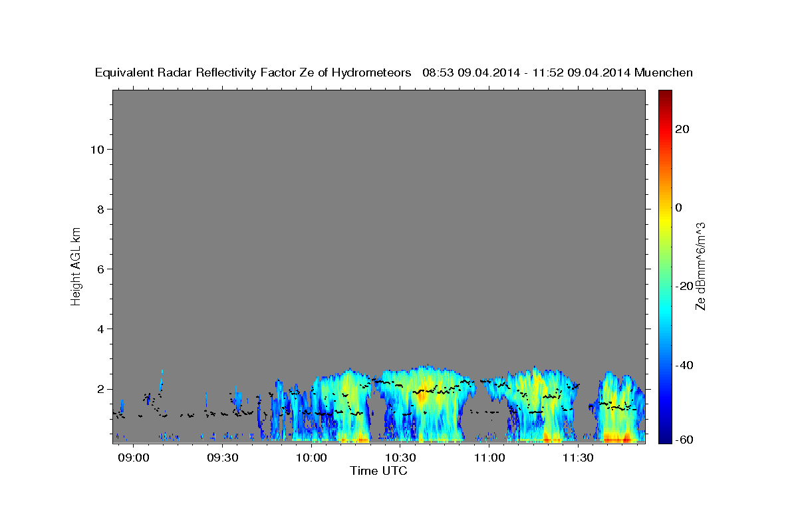Click the height tick label '10'
Viewport: 798px width, 532px height.
pyautogui.click(x=96, y=149)
